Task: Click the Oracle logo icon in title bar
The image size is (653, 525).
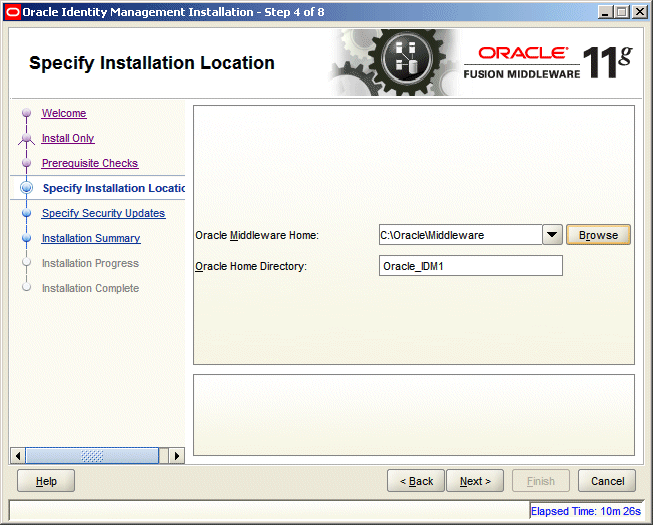Action: tap(12, 12)
